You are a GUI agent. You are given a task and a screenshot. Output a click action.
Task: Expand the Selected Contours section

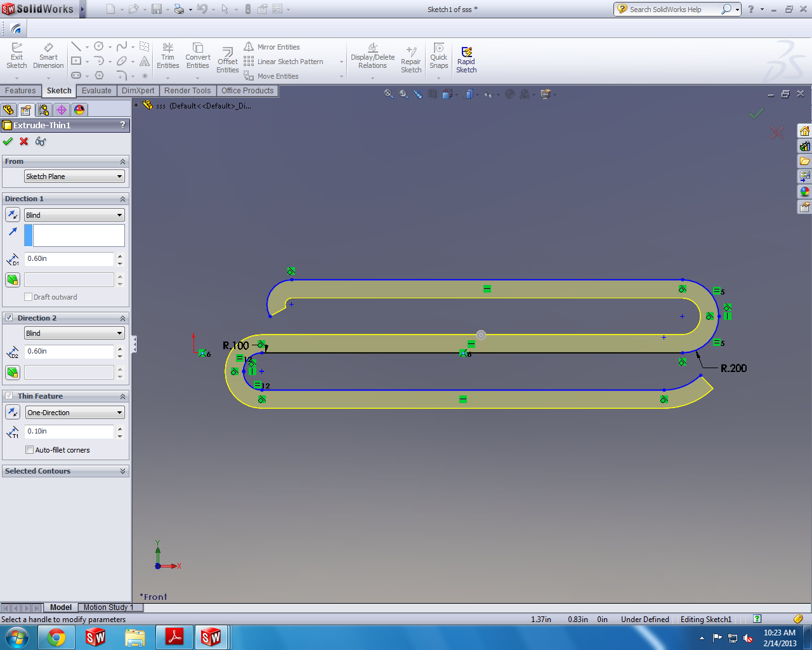click(x=123, y=471)
